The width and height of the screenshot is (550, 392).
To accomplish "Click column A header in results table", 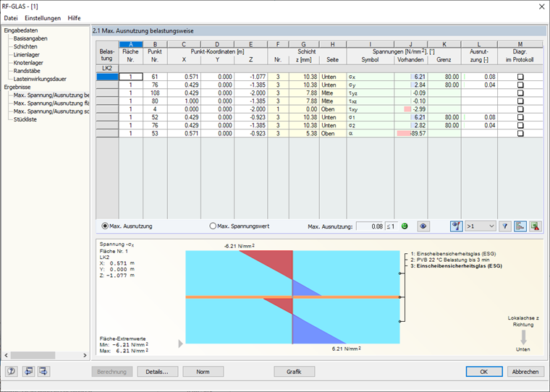I will click(x=131, y=45).
